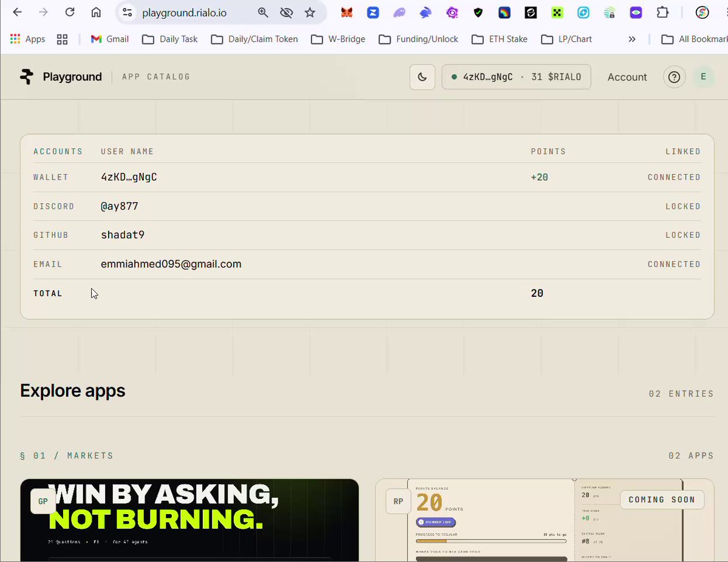Select the email emmiahmed095@gmail.com
This screenshot has width=728, height=562.
click(171, 264)
